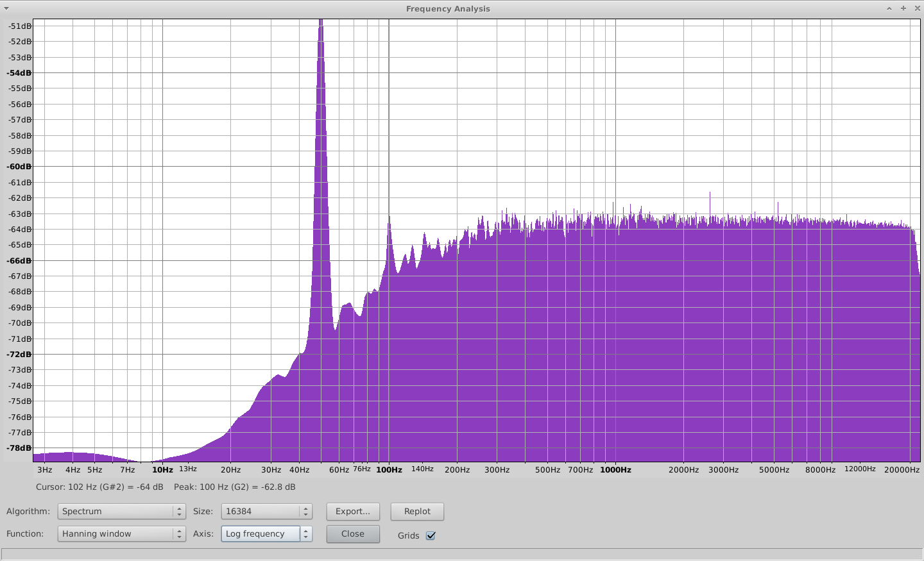
Task: Minimize the Frequency Analysis window
Action: (889, 8)
